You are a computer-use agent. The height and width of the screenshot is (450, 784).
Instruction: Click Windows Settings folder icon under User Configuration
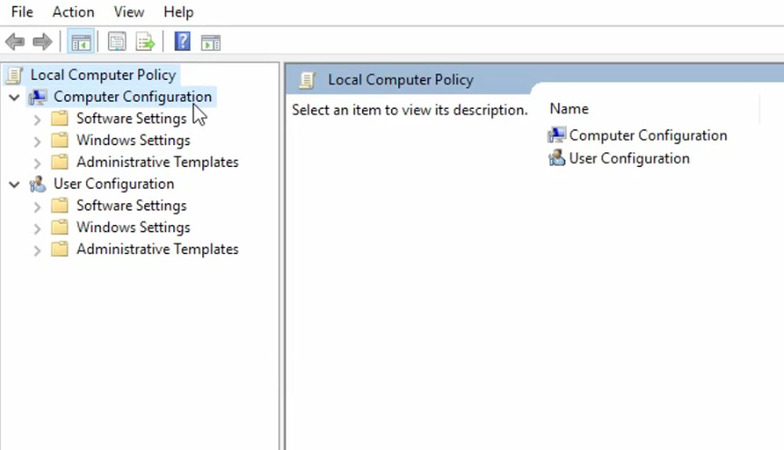(x=60, y=228)
